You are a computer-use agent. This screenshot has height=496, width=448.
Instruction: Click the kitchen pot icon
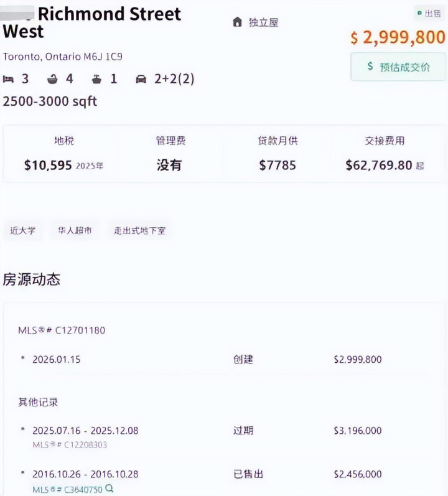[96, 79]
